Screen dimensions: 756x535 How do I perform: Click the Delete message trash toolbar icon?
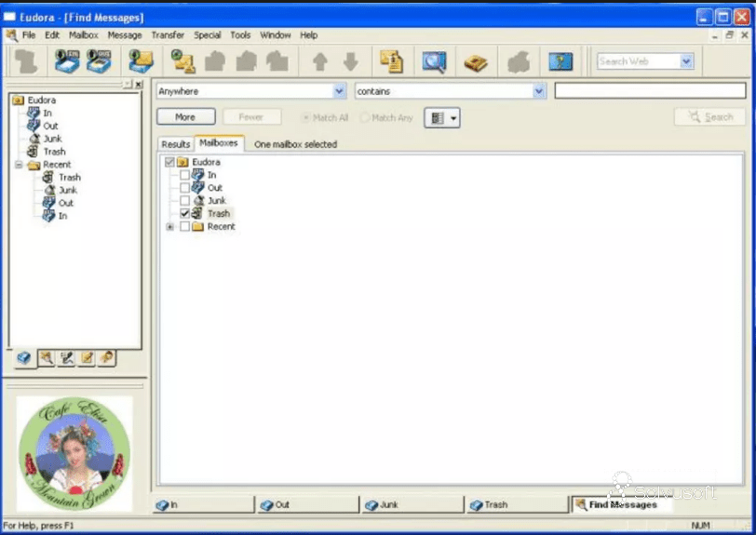(x=25, y=61)
